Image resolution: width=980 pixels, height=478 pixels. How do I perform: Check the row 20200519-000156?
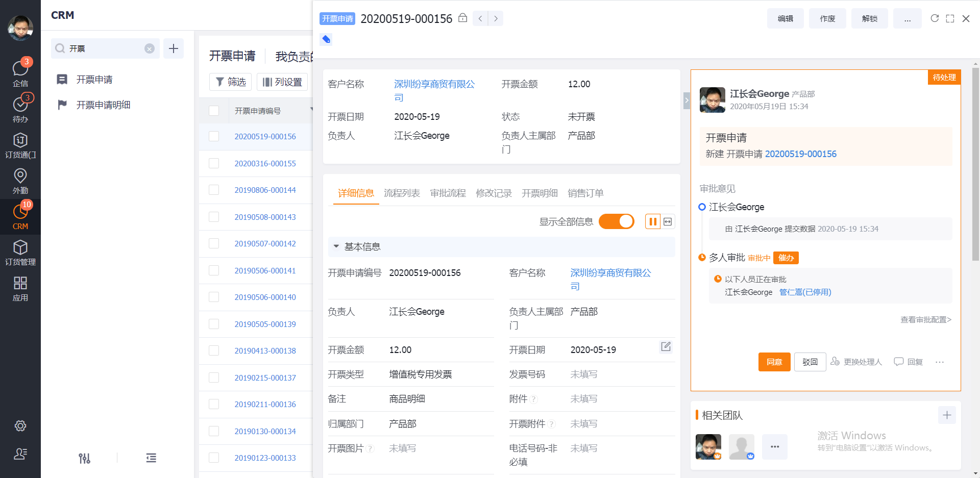click(x=214, y=136)
